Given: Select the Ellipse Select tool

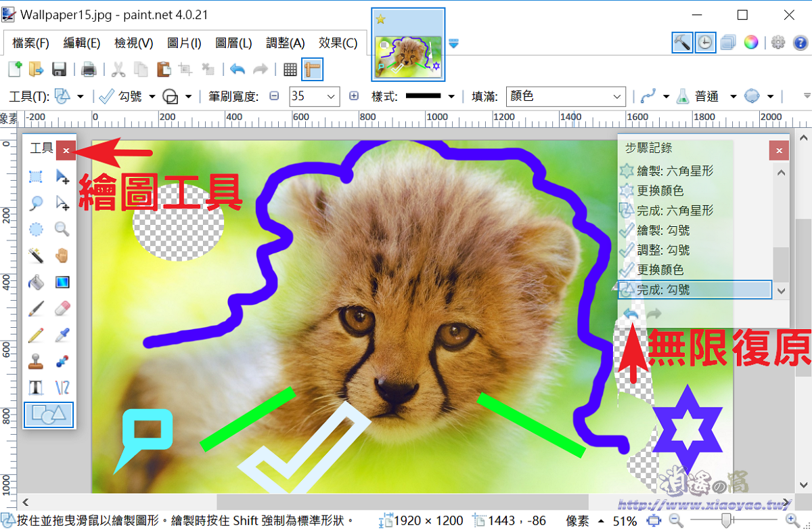Looking at the screenshot, I should tap(36, 229).
